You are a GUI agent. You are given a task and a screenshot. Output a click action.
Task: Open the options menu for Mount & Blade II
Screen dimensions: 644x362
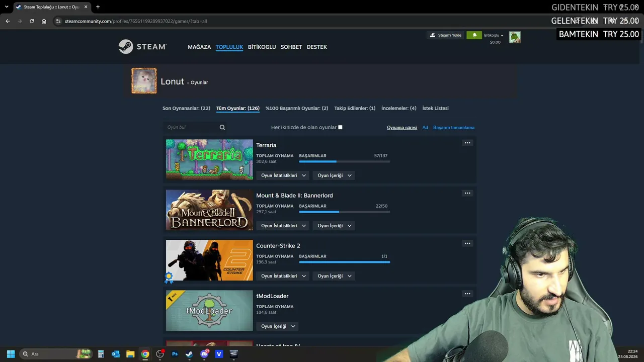467,193
